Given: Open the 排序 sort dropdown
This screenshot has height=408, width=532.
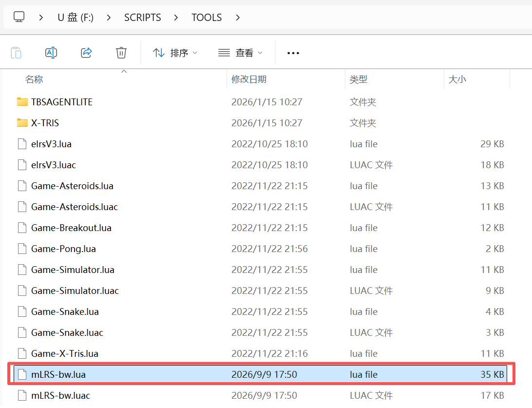Looking at the screenshot, I should click(x=175, y=53).
